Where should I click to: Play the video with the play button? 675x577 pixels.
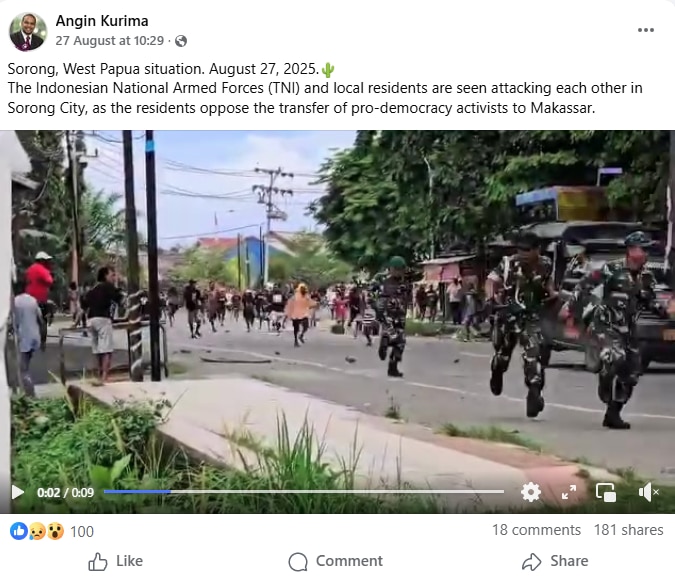coord(18,492)
